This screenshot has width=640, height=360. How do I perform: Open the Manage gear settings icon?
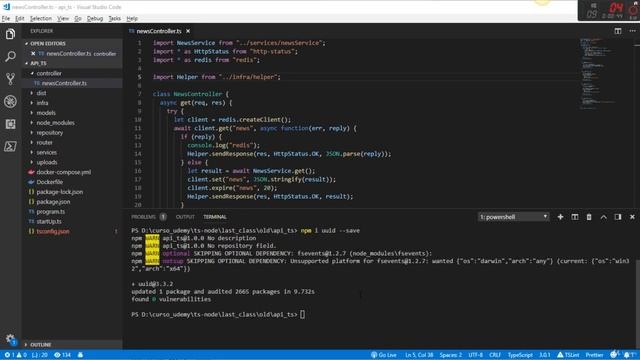[x=10, y=339]
